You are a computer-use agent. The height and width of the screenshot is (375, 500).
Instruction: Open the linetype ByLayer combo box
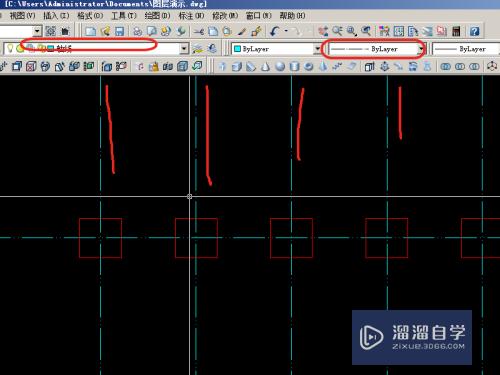(377, 49)
